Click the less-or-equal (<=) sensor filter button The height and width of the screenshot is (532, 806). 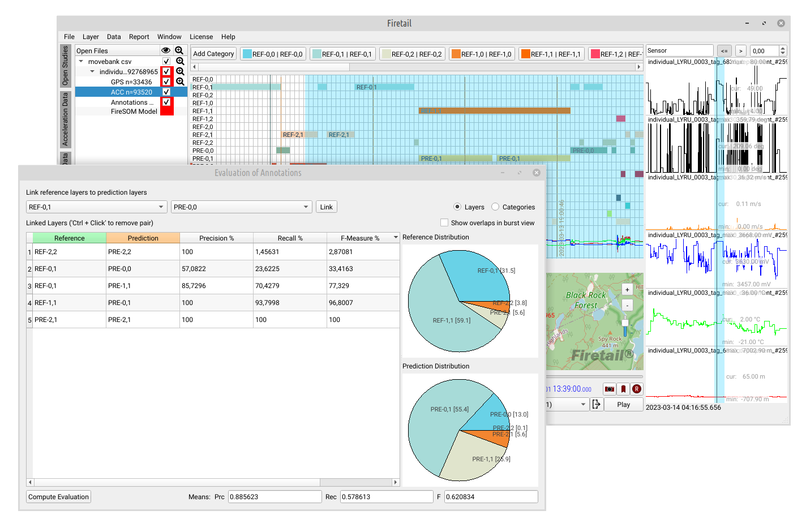(724, 51)
